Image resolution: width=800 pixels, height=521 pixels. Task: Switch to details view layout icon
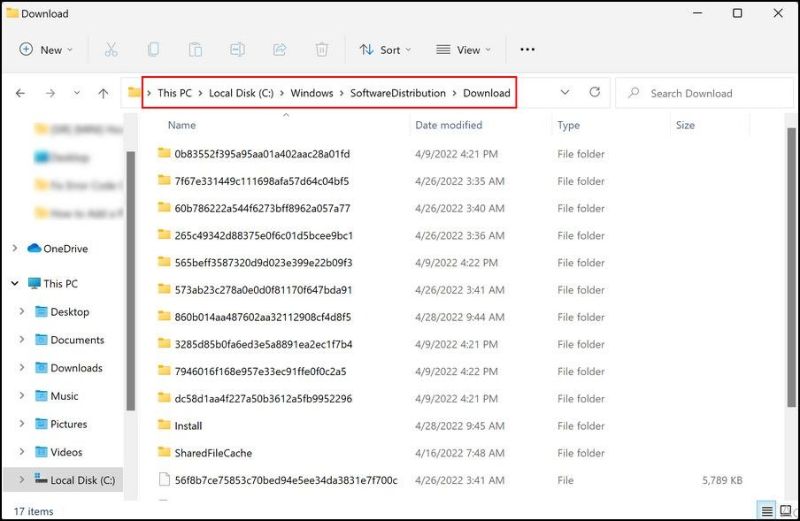click(767, 510)
